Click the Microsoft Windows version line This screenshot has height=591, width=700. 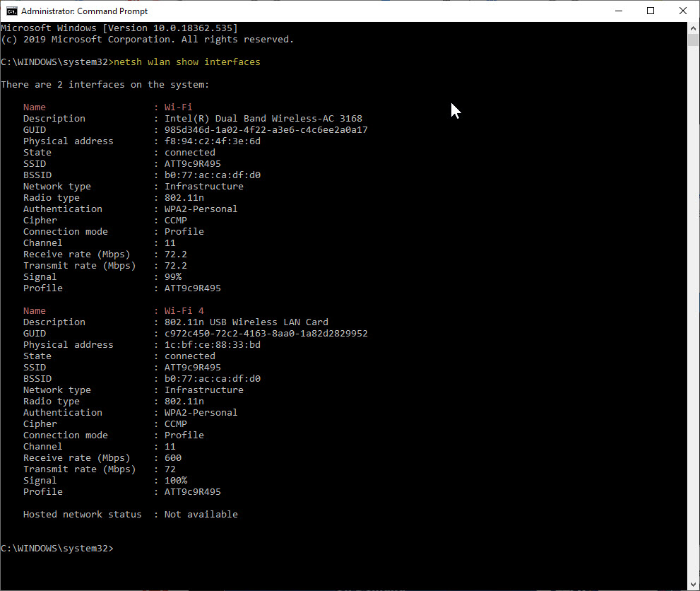pyautogui.click(x=119, y=28)
